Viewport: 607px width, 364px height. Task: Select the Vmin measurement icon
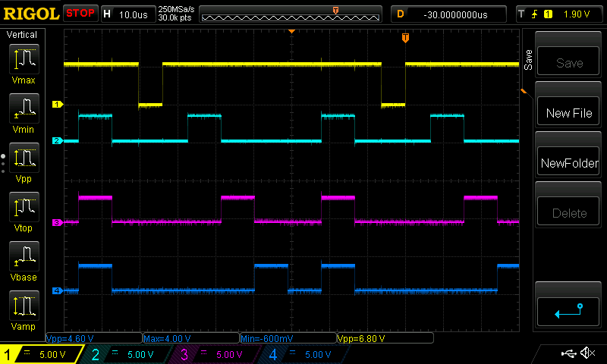tap(24, 108)
